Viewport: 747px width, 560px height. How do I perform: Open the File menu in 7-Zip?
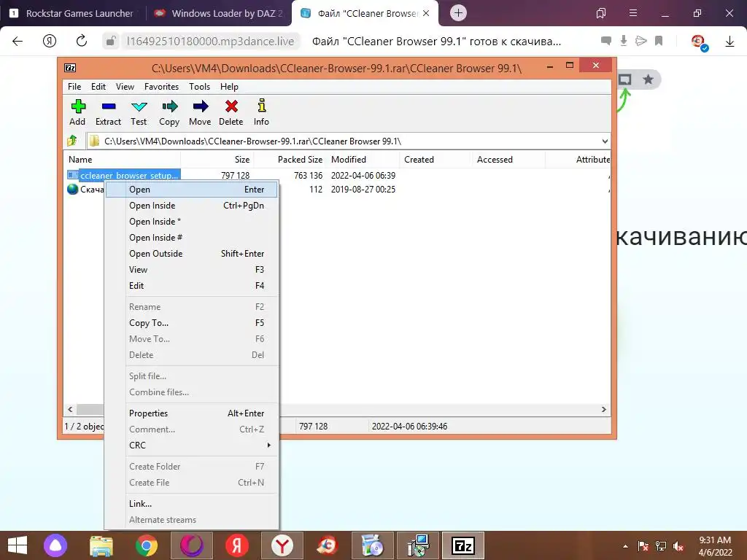tap(74, 87)
